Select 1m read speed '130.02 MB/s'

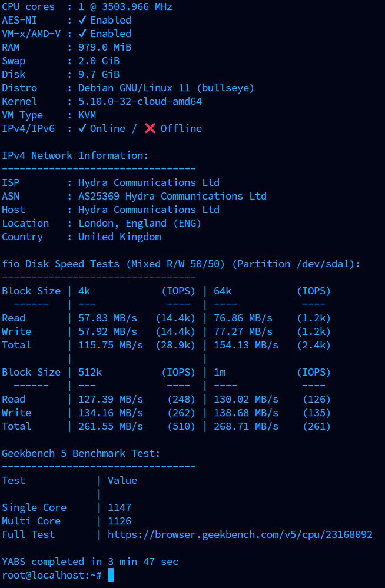[246, 400]
